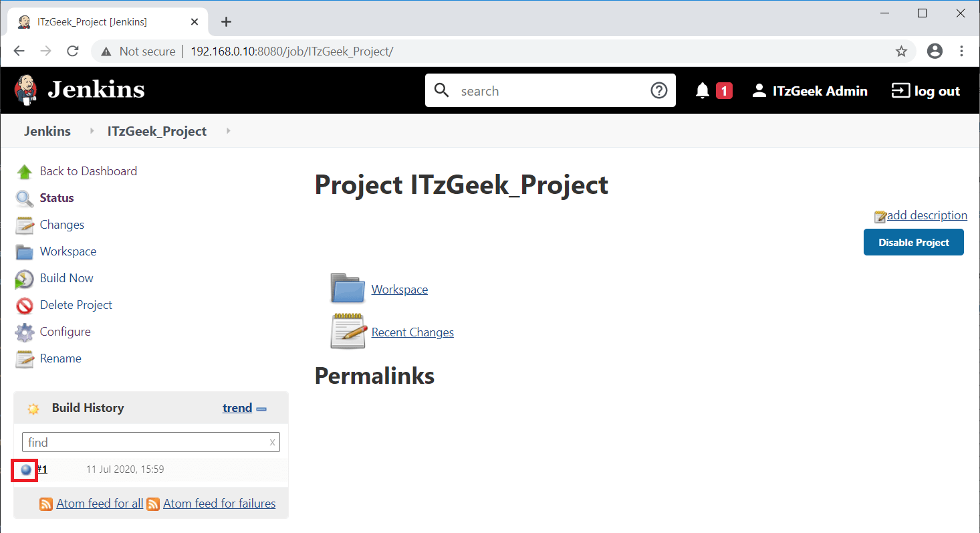This screenshot has height=533, width=980.
Task: Collapse the Build History widget with minus icon
Action: tap(261, 409)
